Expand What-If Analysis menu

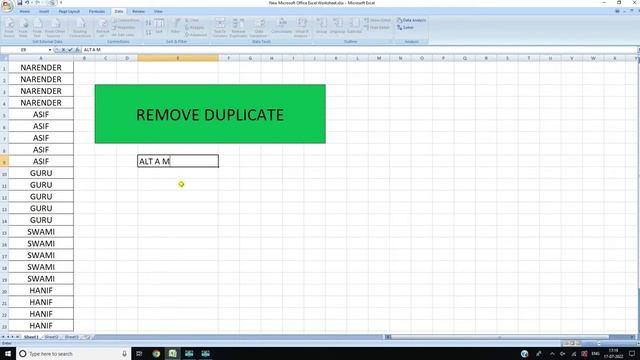[302, 28]
